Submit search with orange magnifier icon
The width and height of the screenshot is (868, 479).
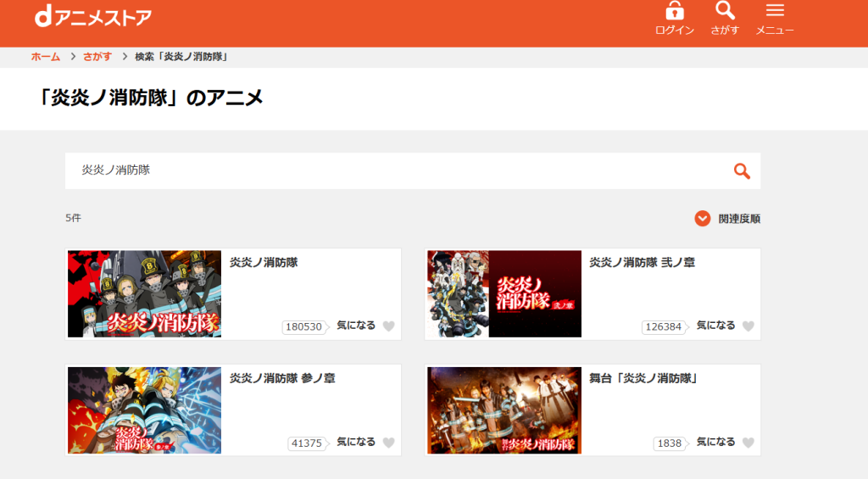click(x=742, y=171)
